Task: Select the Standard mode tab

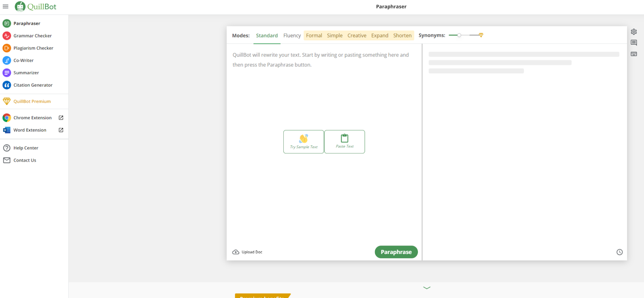Action: pos(267,35)
